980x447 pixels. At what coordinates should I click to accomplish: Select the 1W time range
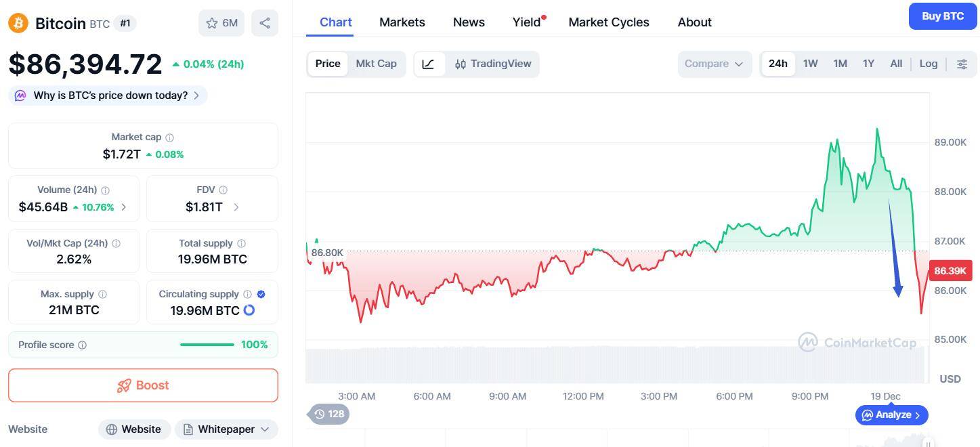[x=810, y=64]
